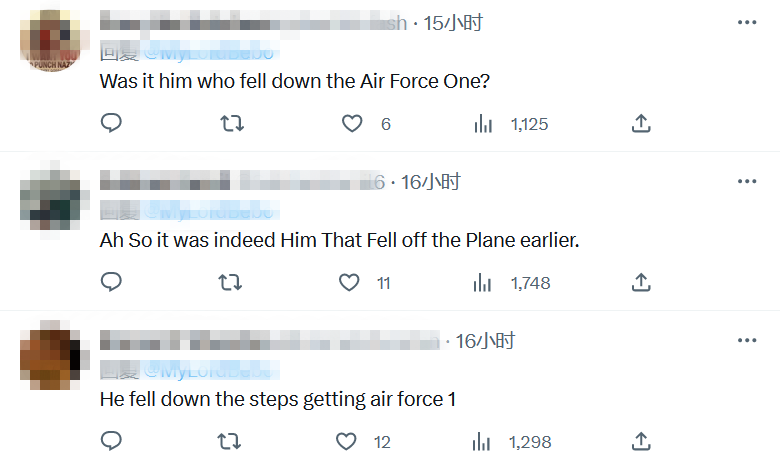The width and height of the screenshot is (780, 463).
Task: Open more options on third tweet
Action: click(746, 340)
